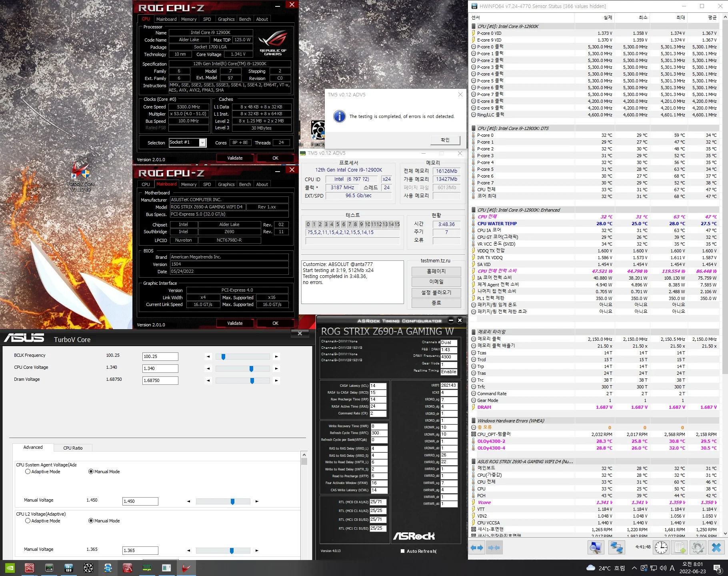Screen dimensions: 728x576
Task: Select CPU L2 Voltage Adaptive Mode radio
Action: (28, 521)
